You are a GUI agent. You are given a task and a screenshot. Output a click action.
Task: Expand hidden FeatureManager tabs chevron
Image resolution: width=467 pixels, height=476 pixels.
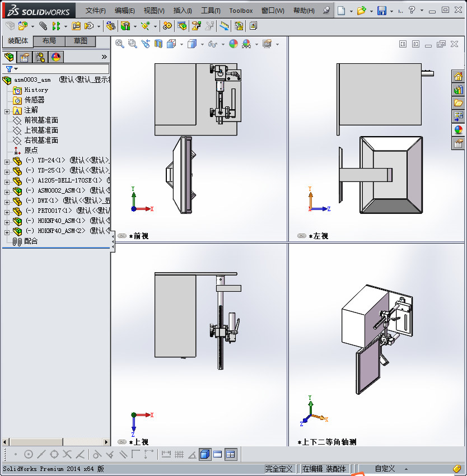104,57
